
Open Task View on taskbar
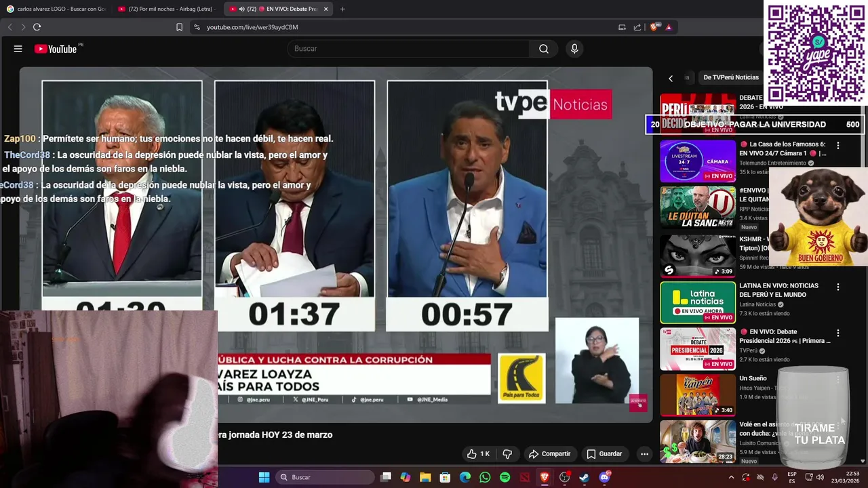coord(386,477)
